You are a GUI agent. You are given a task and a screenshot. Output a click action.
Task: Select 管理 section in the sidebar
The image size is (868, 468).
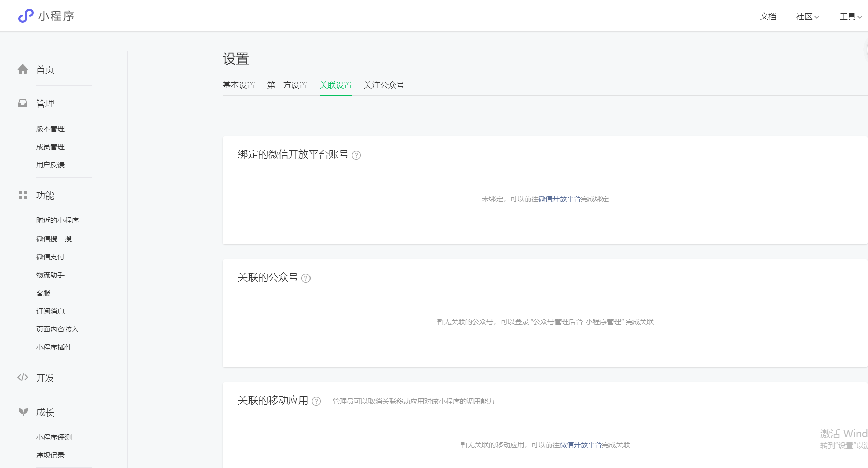[x=45, y=104]
